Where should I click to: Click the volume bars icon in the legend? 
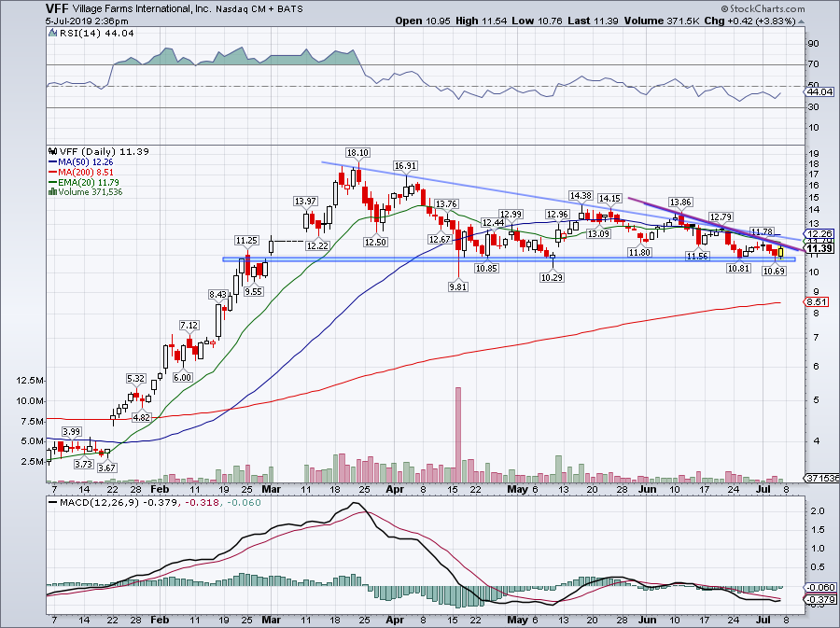[x=52, y=191]
